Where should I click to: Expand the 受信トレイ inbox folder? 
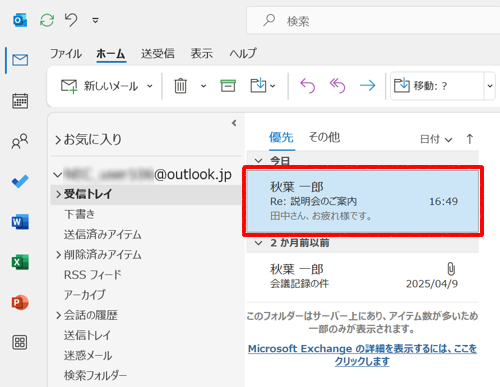[58, 194]
